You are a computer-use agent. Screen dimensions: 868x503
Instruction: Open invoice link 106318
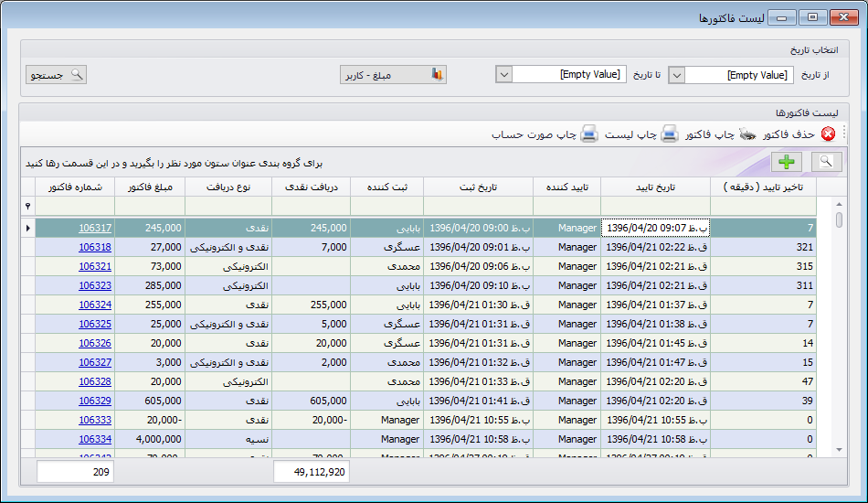95,247
